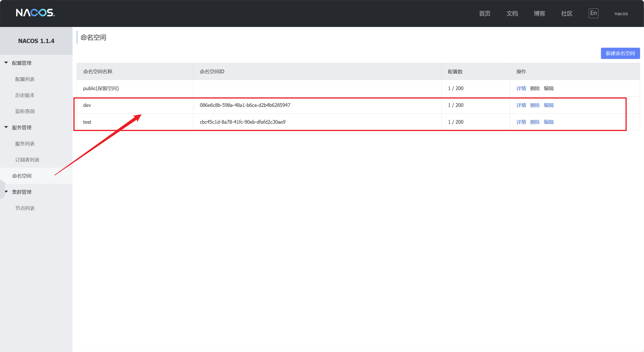
Task: Open 社区 in the top navigation
Action: pyautogui.click(x=566, y=13)
